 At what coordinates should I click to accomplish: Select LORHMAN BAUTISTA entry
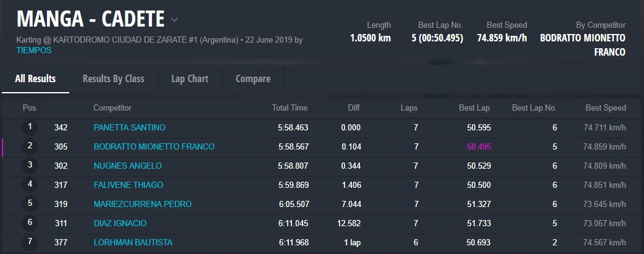pyautogui.click(x=133, y=242)
